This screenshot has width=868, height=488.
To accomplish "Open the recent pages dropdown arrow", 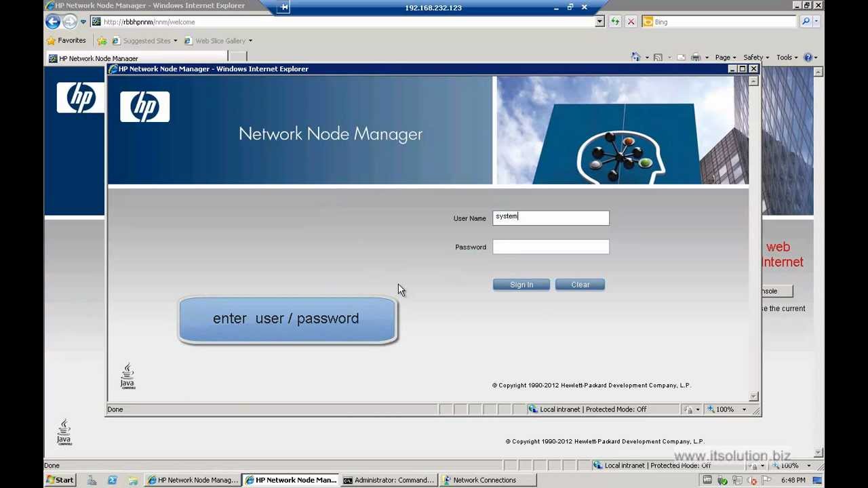I will (x=83, y=22).
